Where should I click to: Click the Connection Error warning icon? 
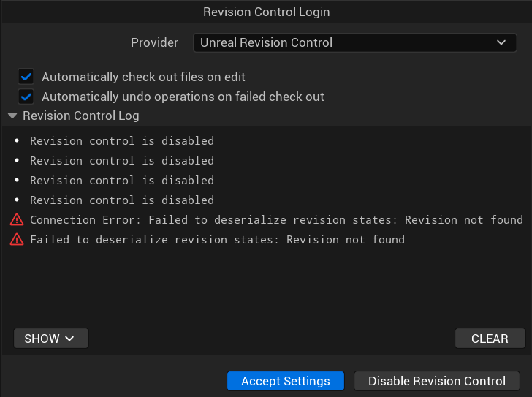coord(17,220)
